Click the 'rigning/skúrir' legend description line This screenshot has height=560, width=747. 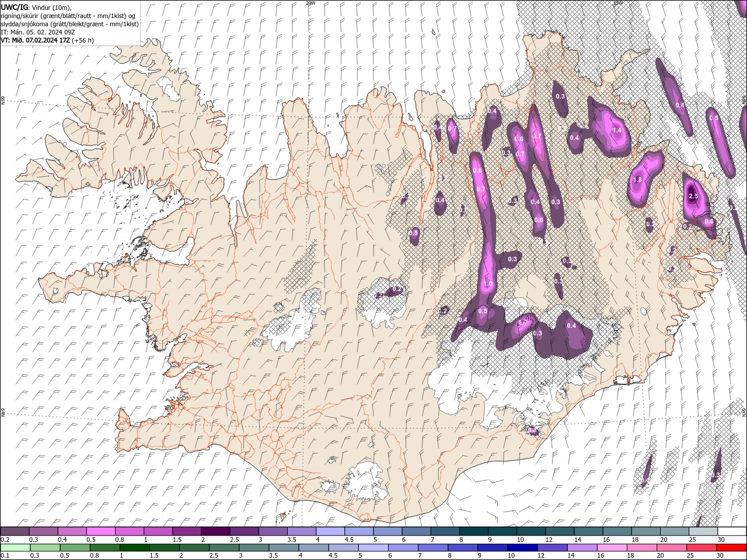[x=69, y=15]
